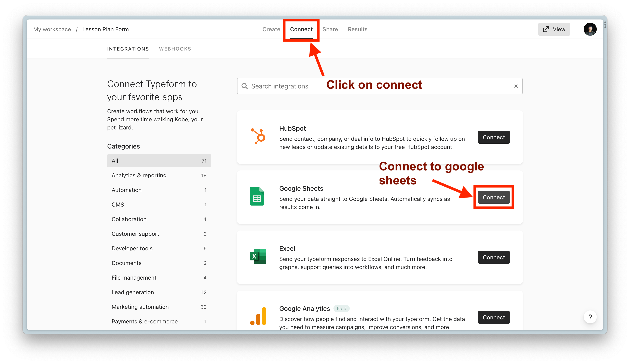The height and width of the screenshot is (364, 630).
Task: Expand the Developer tools category
Action: tap(132, 248)
